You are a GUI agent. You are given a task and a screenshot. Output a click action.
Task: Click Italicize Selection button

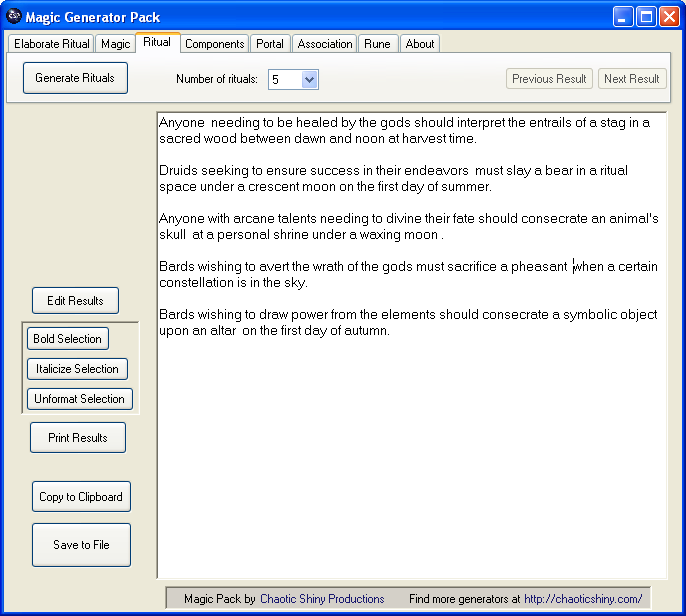[77, 369]
